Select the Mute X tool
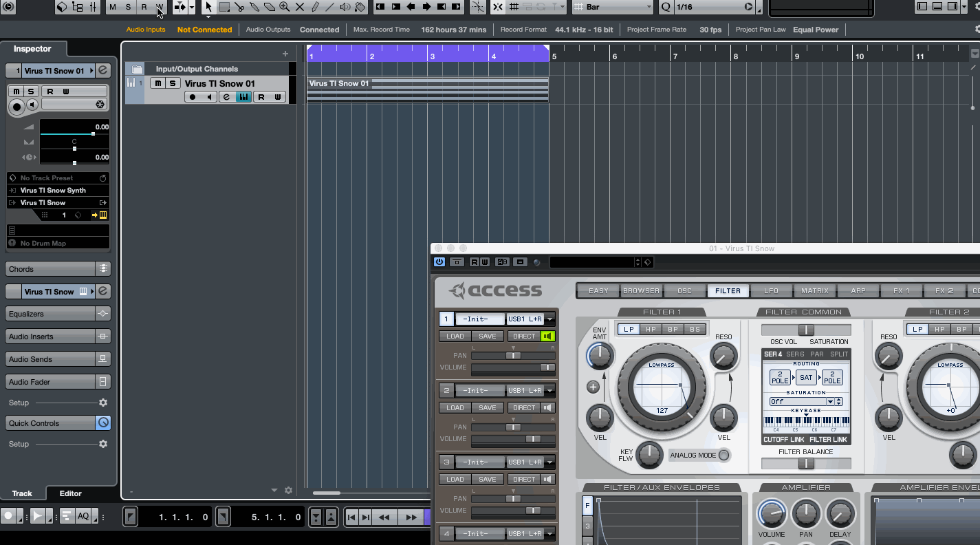980x545 pixels. coord(300,8)
